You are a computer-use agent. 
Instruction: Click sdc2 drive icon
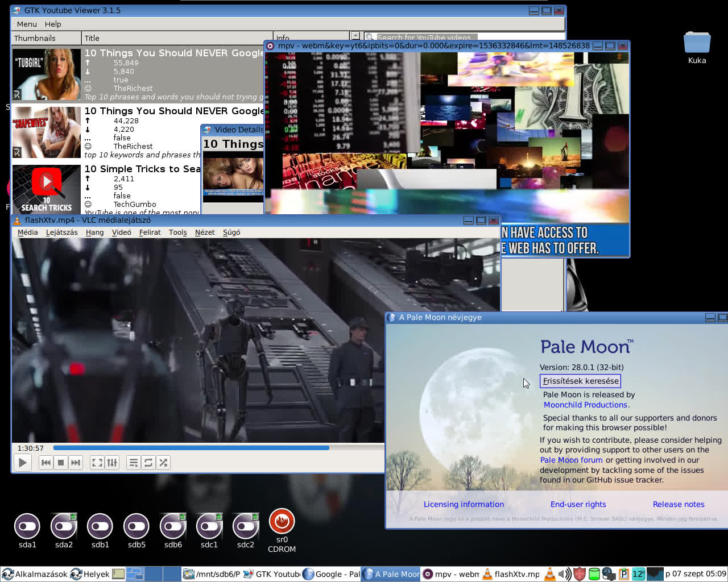point(246,531)
